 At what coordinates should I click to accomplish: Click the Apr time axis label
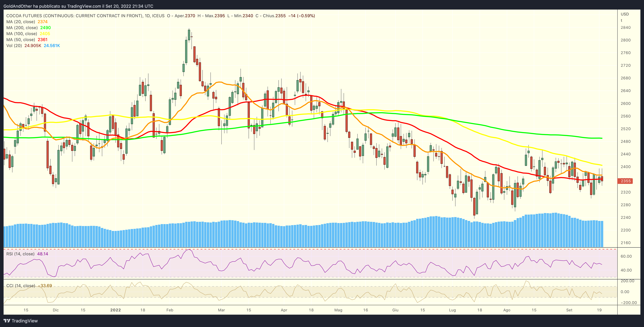click(284, 310)
